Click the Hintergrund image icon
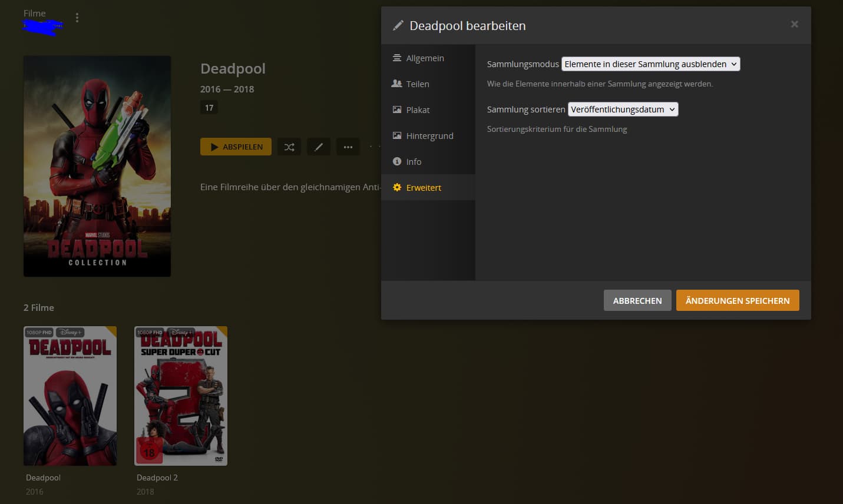Image resolution: width=843 pixels, height=504 pixels. click(397, 135)
